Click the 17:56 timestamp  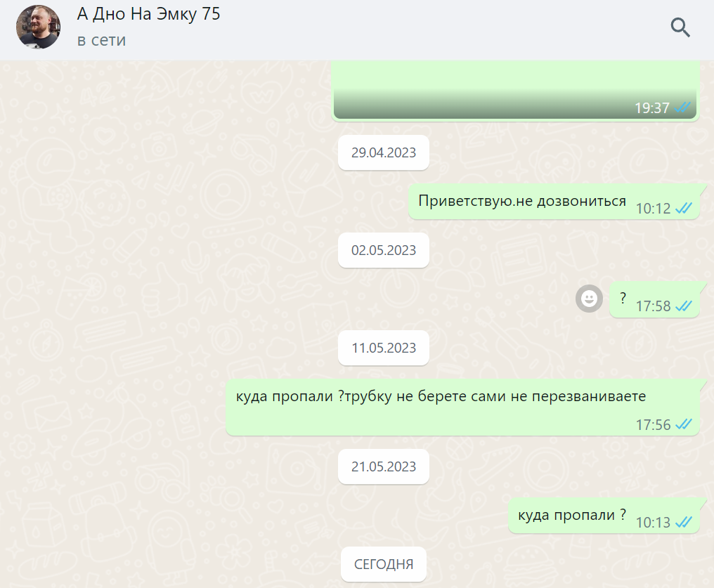[653, 425]
